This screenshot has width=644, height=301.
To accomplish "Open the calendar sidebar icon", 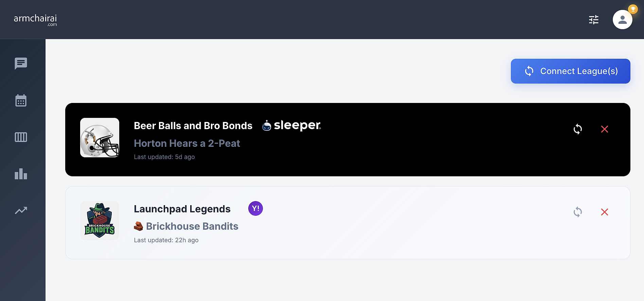I will tap(21, 101).
